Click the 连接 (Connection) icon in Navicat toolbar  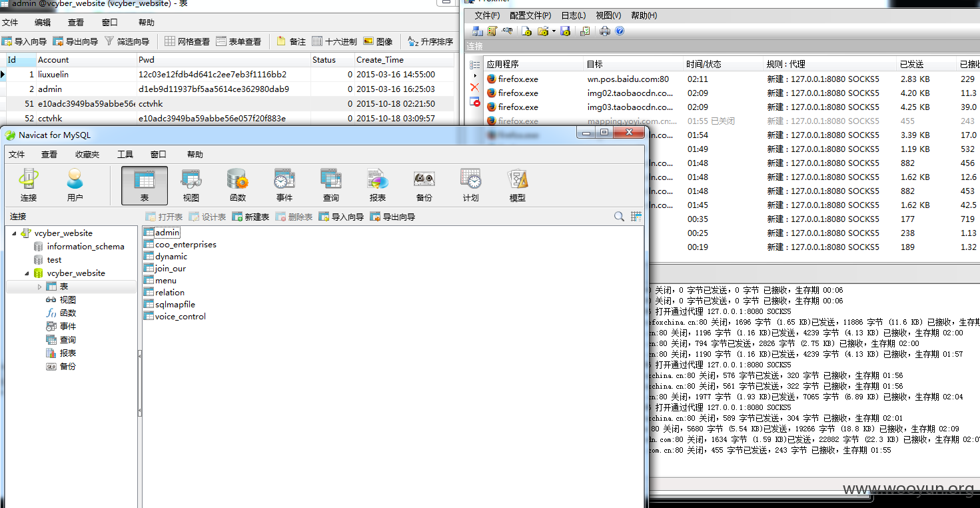[29, 185]
